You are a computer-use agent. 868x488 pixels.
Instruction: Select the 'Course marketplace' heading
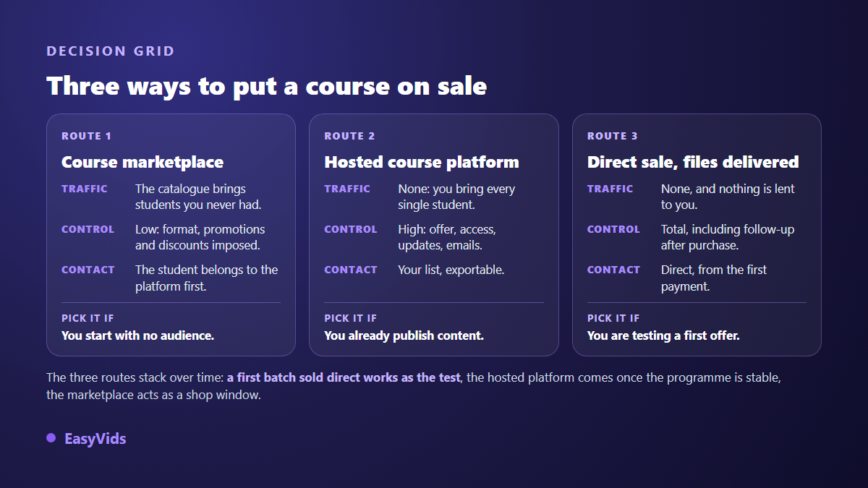pos(142,162)
